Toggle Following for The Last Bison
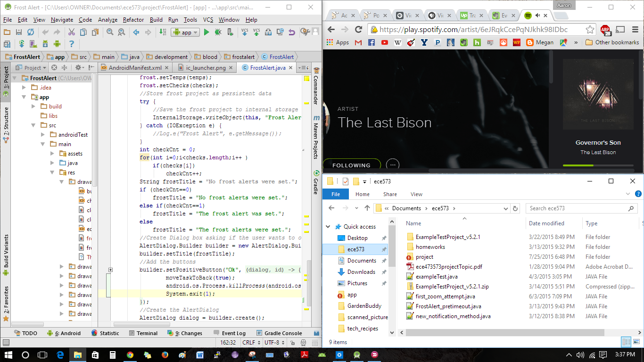This screenshot has height=362, width=644. 352,165
